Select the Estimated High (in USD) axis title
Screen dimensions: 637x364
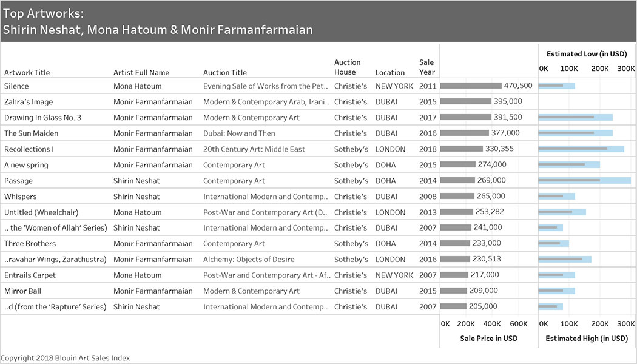tap(587, 339)
